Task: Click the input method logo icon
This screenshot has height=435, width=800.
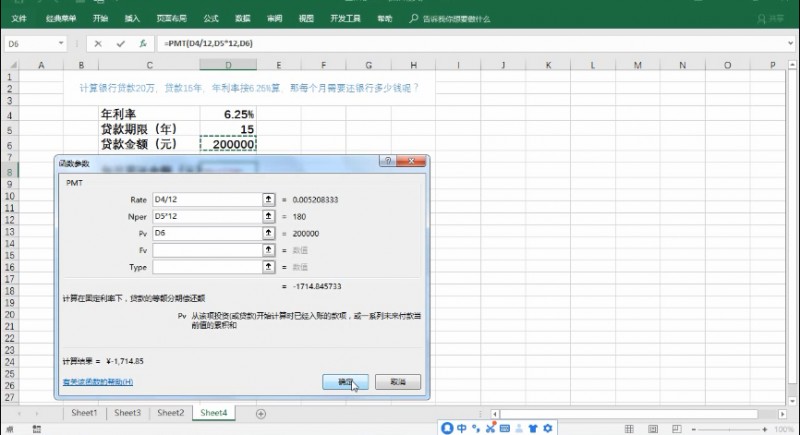Action: (447, 428)
